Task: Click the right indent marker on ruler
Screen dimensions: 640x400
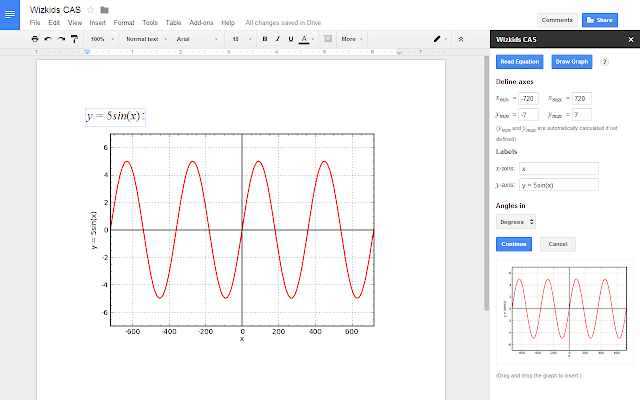Action: pyautogui.click(x=399, y=53)
